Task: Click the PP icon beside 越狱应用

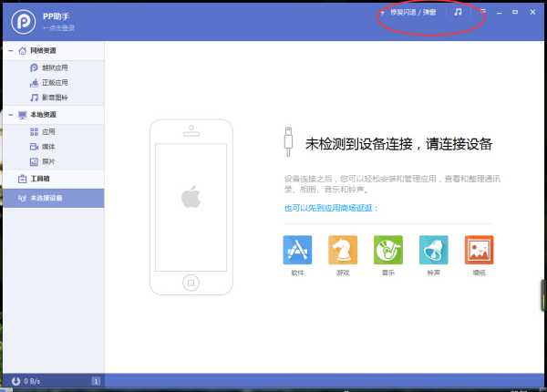Action: click(x=34, y=67)
